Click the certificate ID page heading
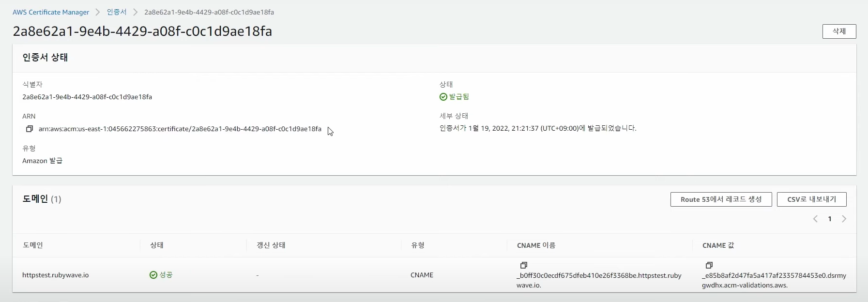 pos(142,31)
